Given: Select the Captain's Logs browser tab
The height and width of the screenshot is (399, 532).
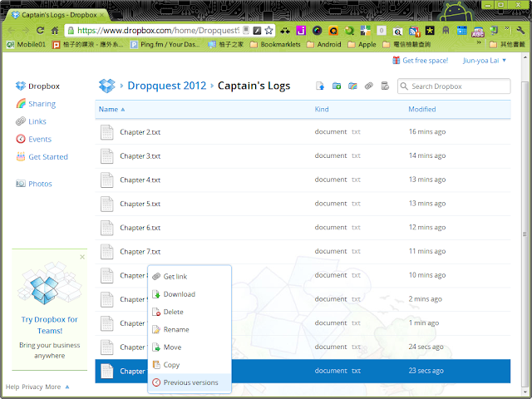Looking at the screenshot, I should coord(57,15).
